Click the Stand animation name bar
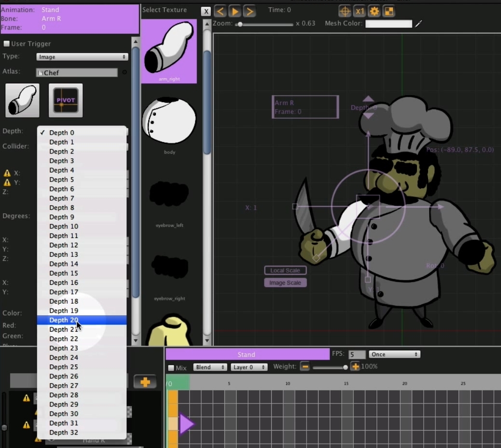 pos(247,354)
